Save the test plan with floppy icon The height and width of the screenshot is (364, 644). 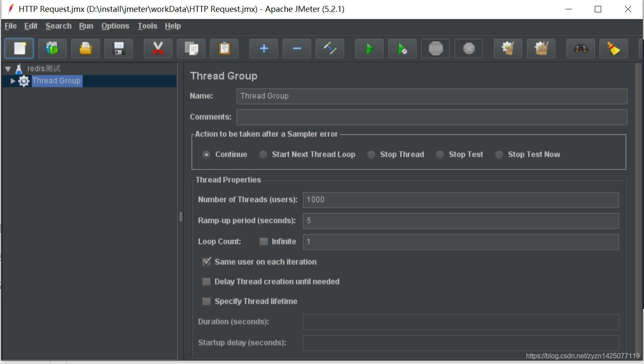click(118, 48)
